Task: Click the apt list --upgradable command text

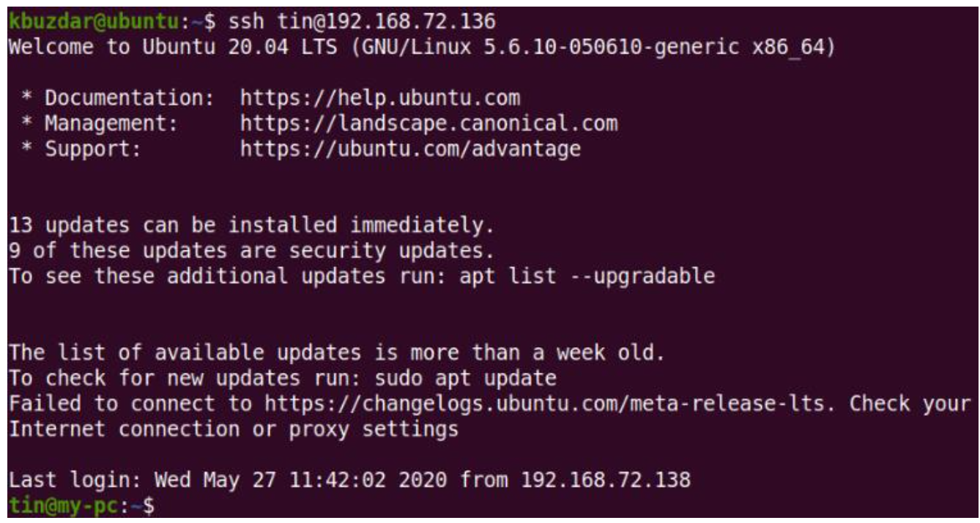Action: [587, 276]
